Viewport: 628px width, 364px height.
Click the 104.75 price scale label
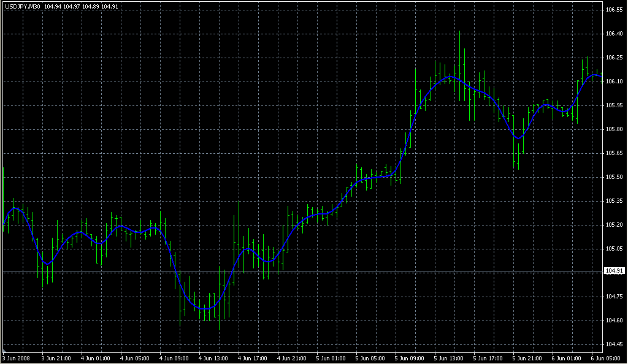point(615,297)
